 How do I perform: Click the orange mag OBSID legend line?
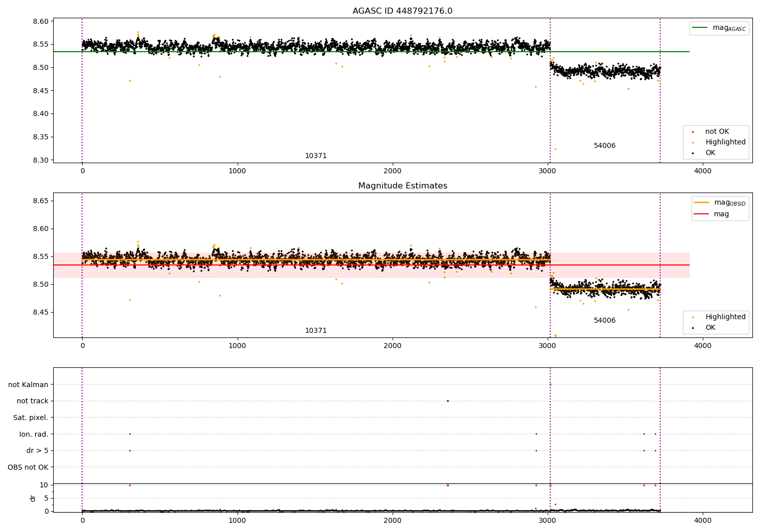tap(701, 202)
